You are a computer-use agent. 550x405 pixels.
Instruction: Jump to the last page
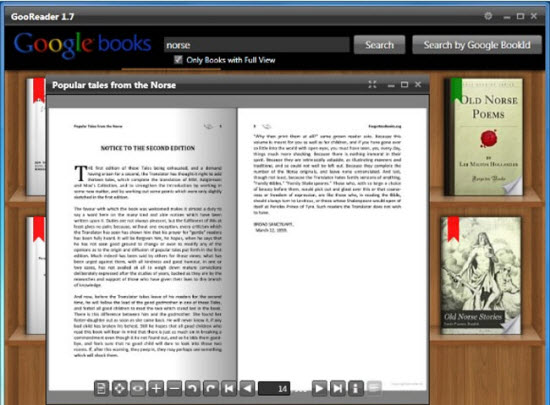(x=337, y=389)
